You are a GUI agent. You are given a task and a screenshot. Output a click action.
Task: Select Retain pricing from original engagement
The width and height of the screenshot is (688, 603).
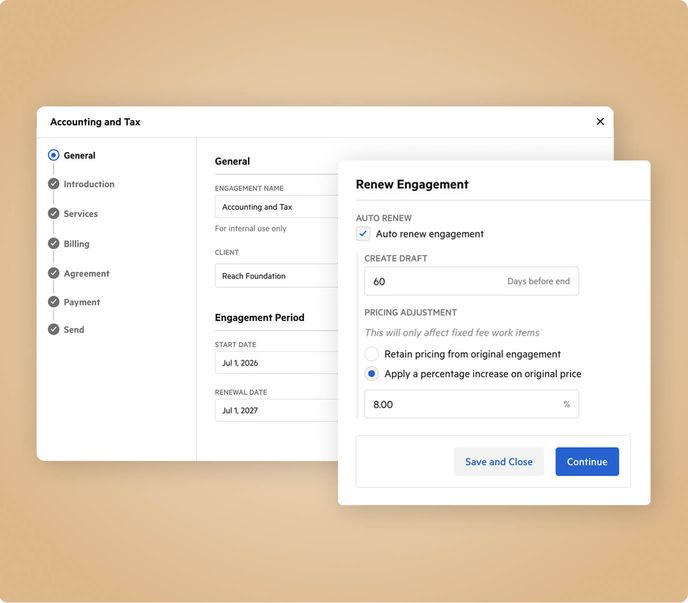click(x=372, y=354)
